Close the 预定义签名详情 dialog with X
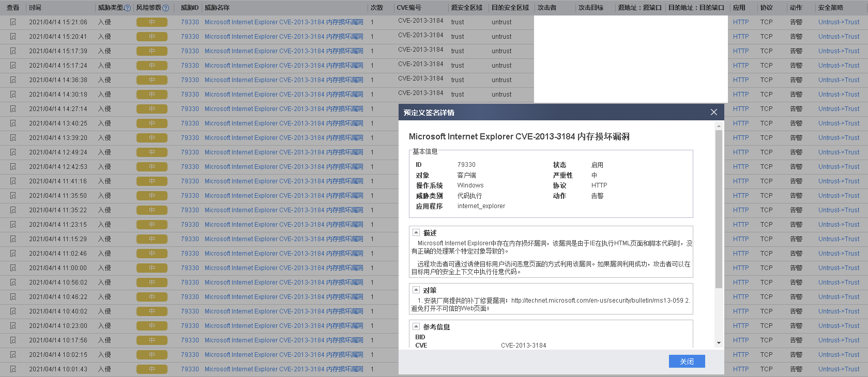This screenshot has width=868, height=377. pyautogui.click(x=714, y=112)
